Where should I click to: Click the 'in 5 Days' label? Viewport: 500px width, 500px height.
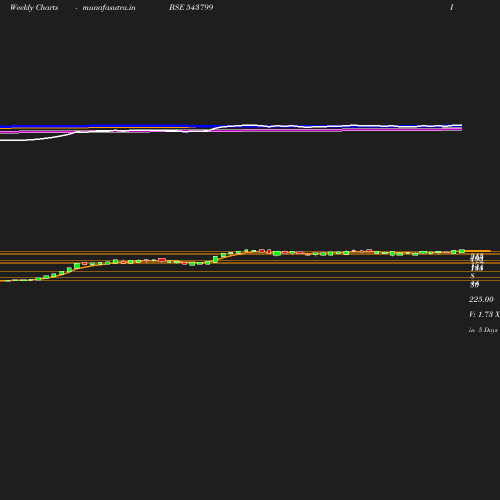[483, 330]
